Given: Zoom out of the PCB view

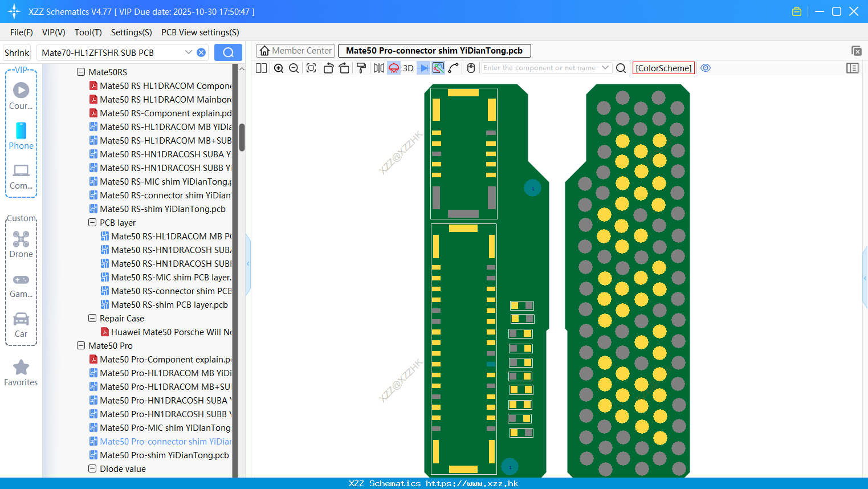Looking at the screenshot, I should [294, 68].
